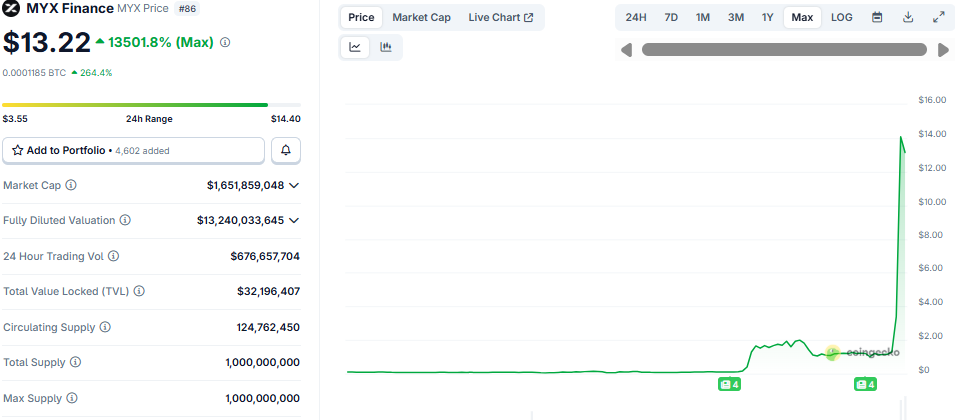Screen dimensions: 958x420
Task: Add to Portfolio button
Action: 133,150
